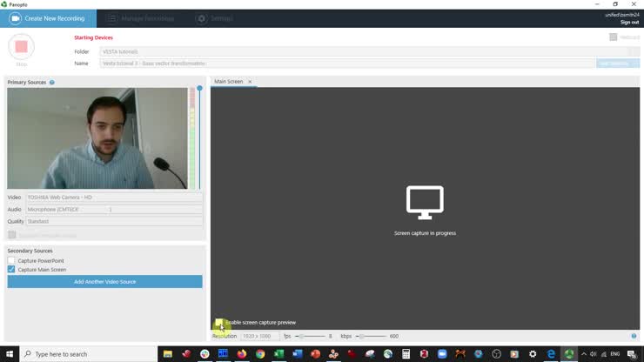This screenshot has height=362, width=644.
Task: Open the settings gear in the taskbar
Action: coord(533,354)
